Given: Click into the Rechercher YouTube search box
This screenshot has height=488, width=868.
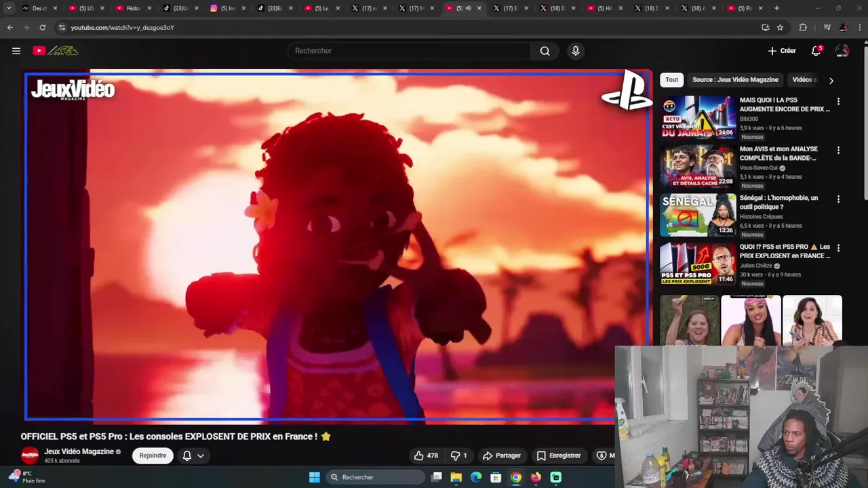Looking at the screenshot, I should [x=410, y=51].
